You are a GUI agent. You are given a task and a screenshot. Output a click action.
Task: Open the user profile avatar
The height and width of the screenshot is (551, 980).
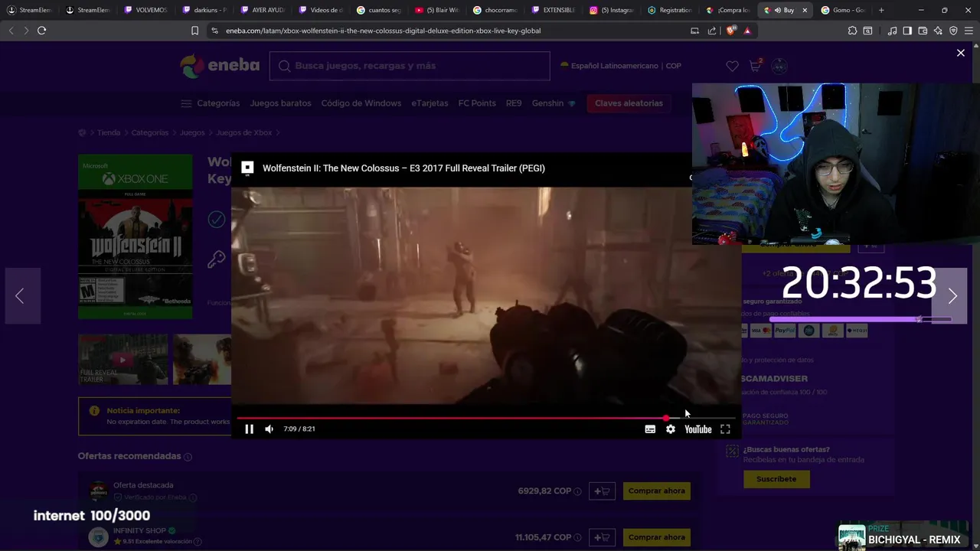[779, 66]
